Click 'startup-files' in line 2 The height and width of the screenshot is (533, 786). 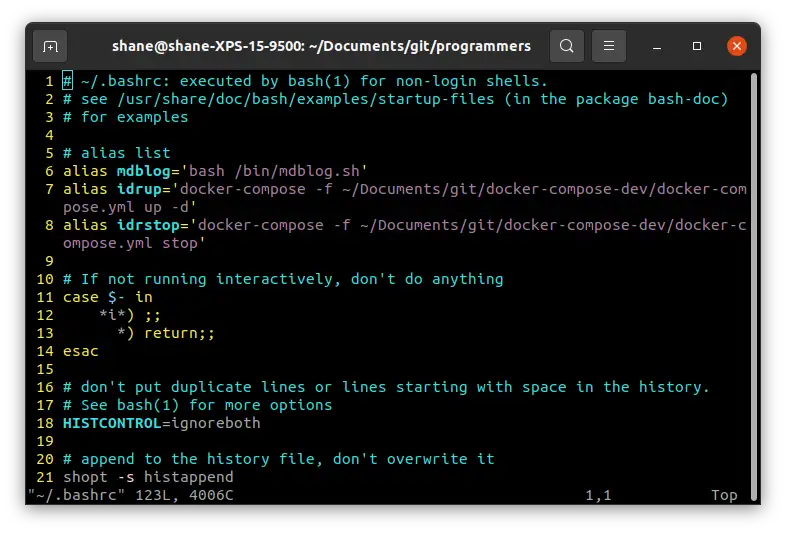(x=436, y=99)
